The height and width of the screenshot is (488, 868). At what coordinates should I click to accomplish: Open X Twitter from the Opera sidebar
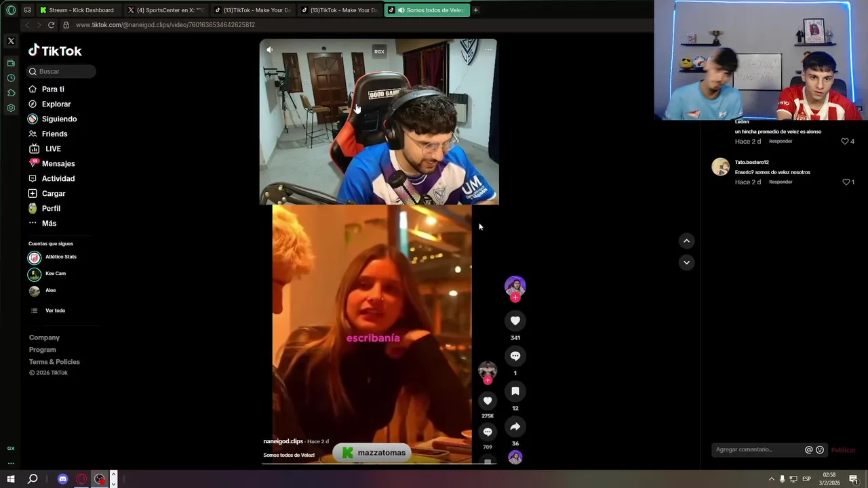tap(11, 41)
